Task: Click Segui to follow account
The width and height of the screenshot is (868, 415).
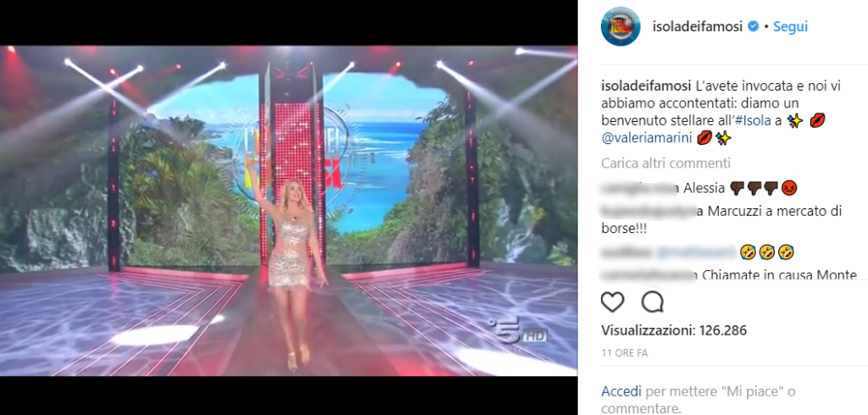Action: pos(791,26)
